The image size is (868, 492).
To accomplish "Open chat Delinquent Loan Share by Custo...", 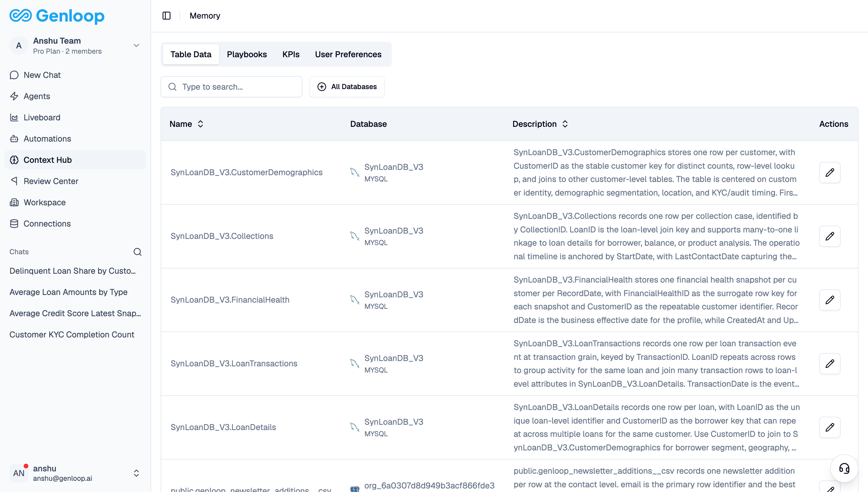I will (x=72, y=271).
